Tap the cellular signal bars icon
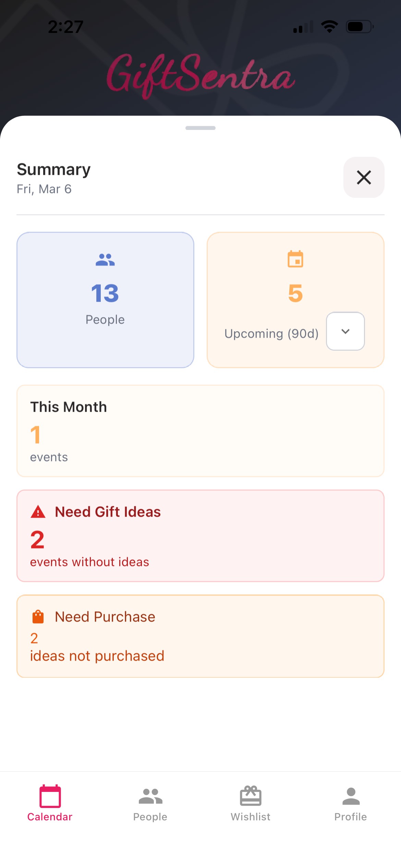The image size is (401, 868). [303, 27]
